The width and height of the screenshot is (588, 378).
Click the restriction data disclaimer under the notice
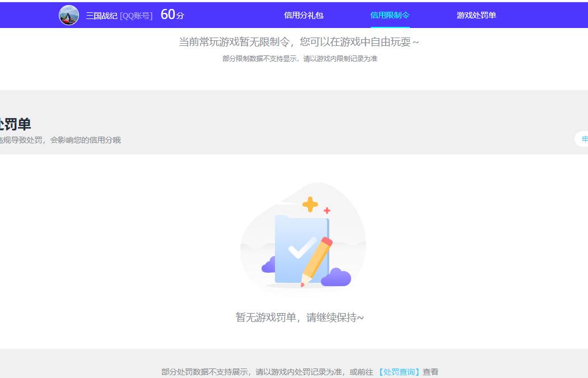299,58
